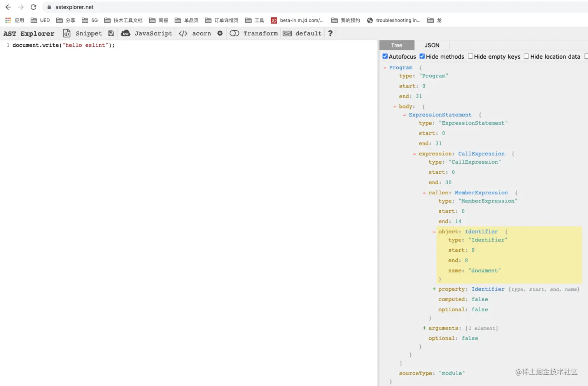
Task: Click the "hello eslint" string in code
Action: tap(85, 45)
